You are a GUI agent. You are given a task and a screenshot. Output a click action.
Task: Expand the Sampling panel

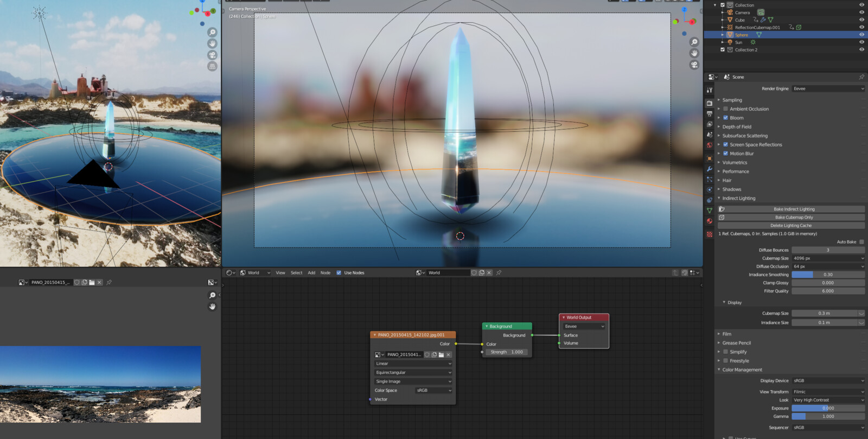click(x=732, y=100)
